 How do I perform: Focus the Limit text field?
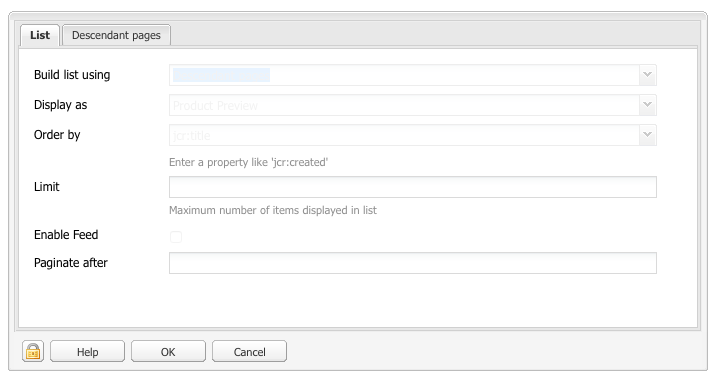(x=413, y=187)
